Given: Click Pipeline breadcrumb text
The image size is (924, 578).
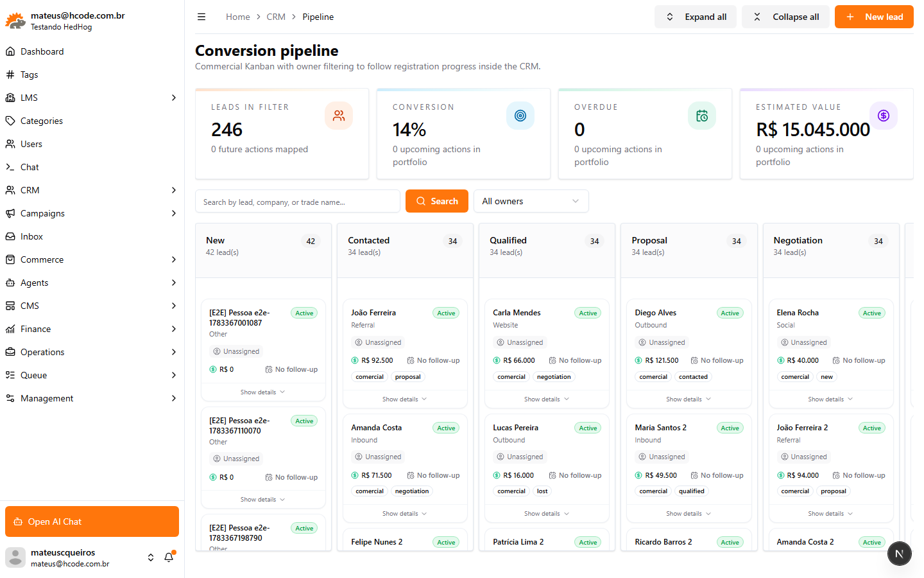Looking at the screenshot, I should [318, 17].
